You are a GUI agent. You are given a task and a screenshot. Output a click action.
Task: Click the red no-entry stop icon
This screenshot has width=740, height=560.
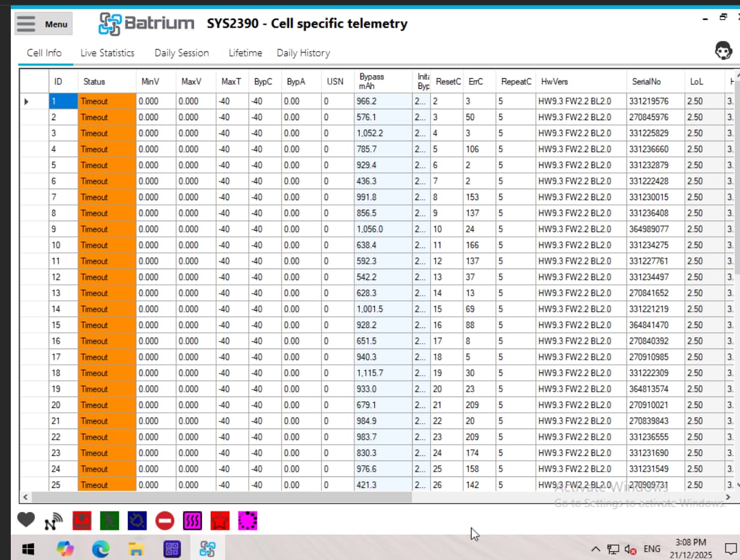(x=165, y=521)
